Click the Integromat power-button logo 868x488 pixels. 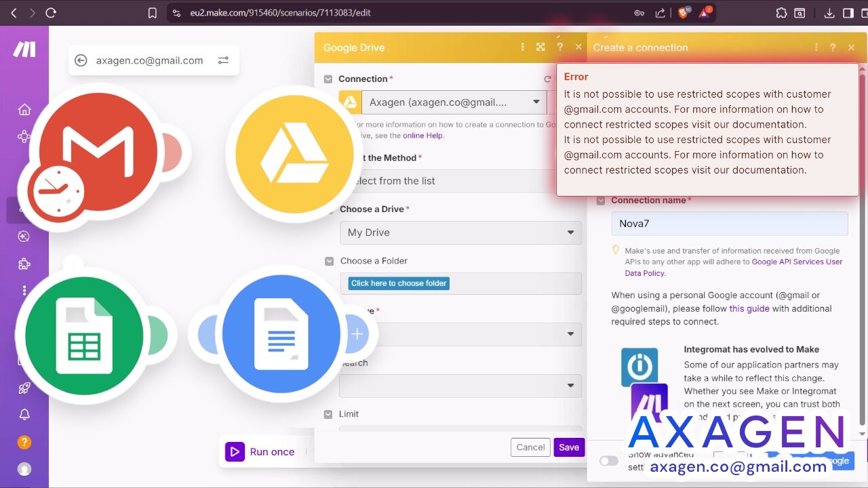(x=639, y=367)
